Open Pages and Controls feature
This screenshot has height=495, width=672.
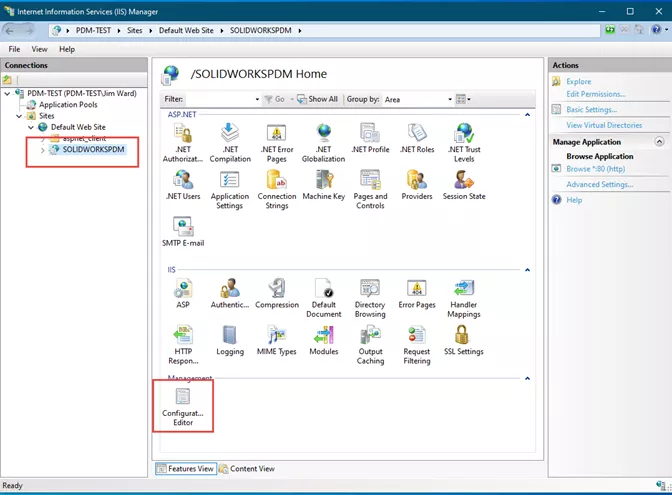370,189
